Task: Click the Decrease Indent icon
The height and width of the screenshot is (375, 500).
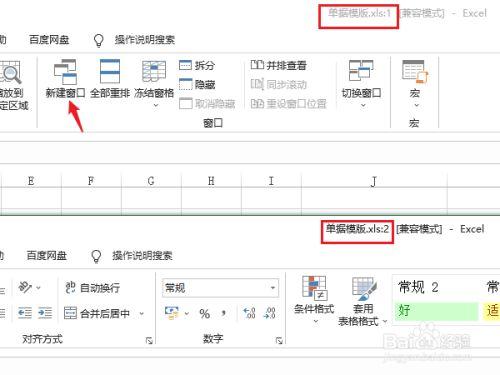Action: pyautogui.click(x=25, y=313)
